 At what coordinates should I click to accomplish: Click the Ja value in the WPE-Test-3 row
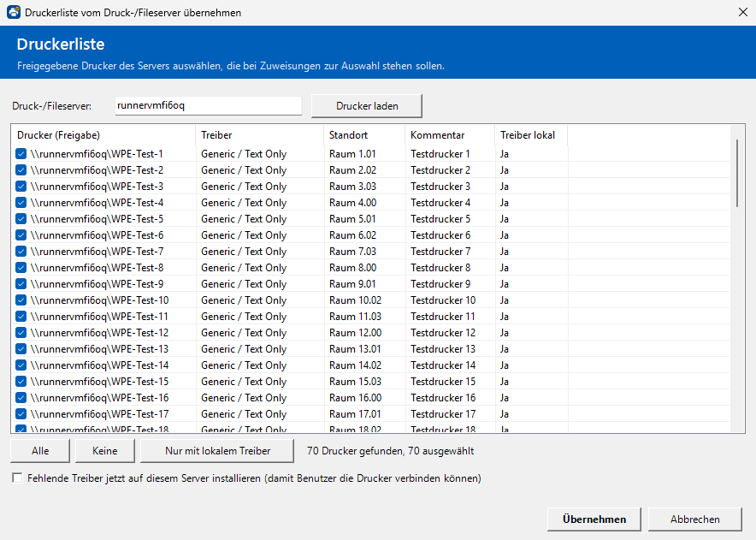(x=505, y=187)
